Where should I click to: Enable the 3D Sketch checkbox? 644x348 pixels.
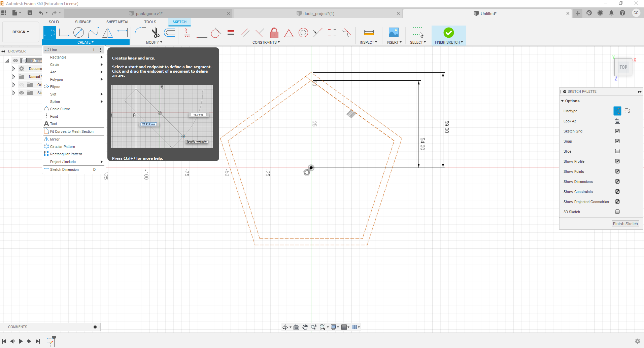point(617,212)
